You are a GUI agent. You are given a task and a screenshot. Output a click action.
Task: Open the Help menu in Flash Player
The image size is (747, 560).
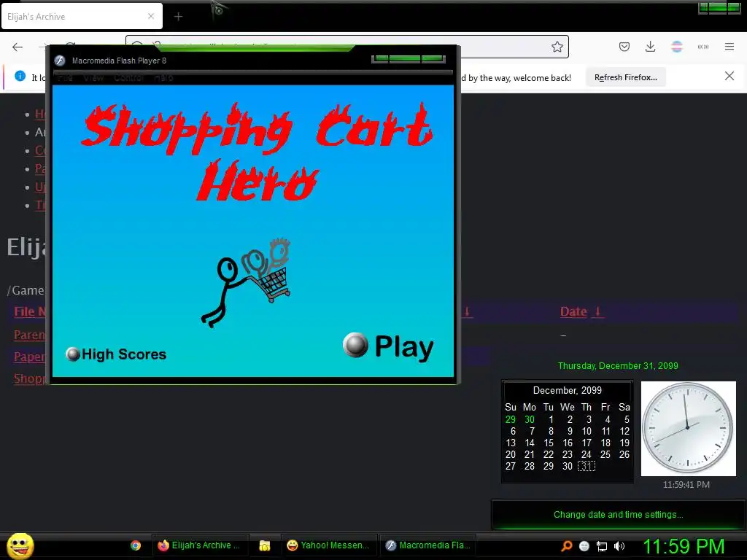pyautogui.click(x=163, y=77)
